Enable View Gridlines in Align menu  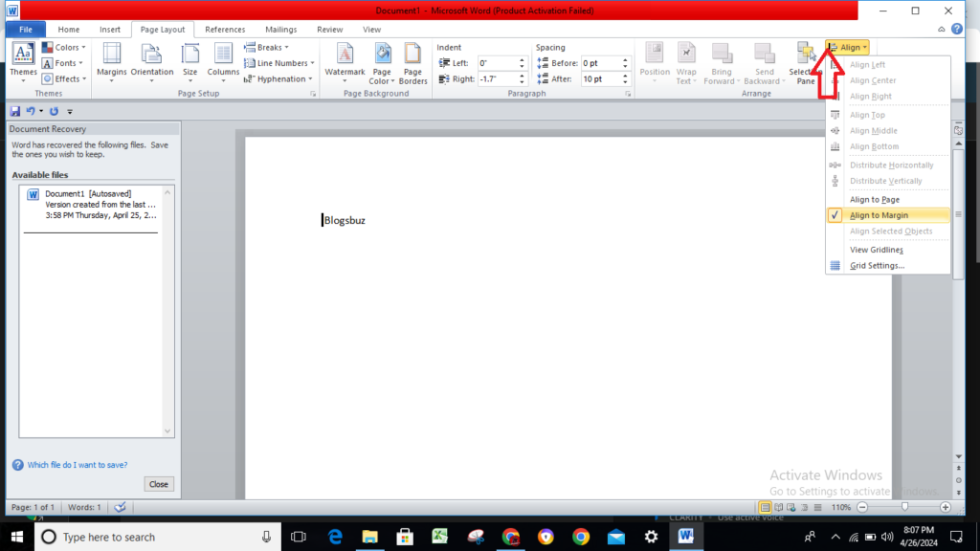876,250
